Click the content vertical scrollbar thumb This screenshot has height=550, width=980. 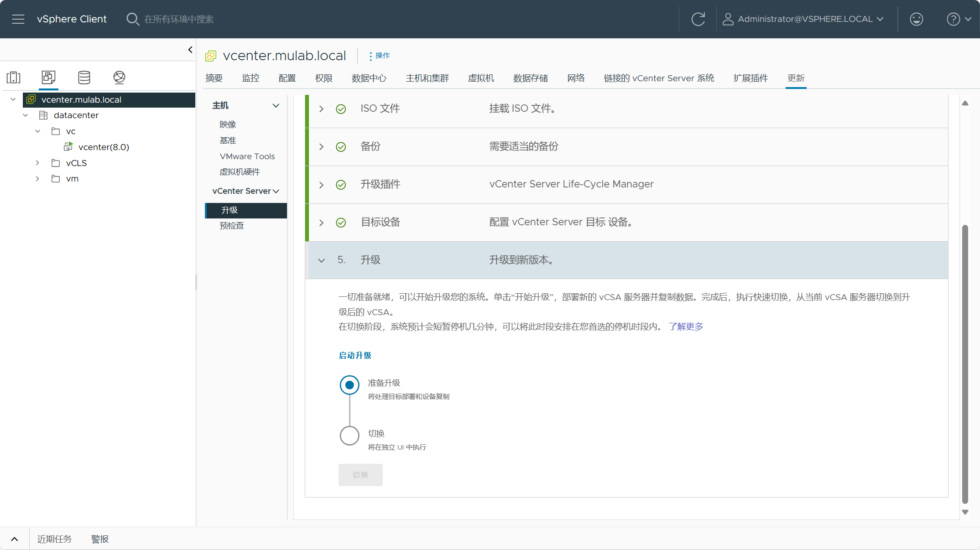click(x=965, y=364)
